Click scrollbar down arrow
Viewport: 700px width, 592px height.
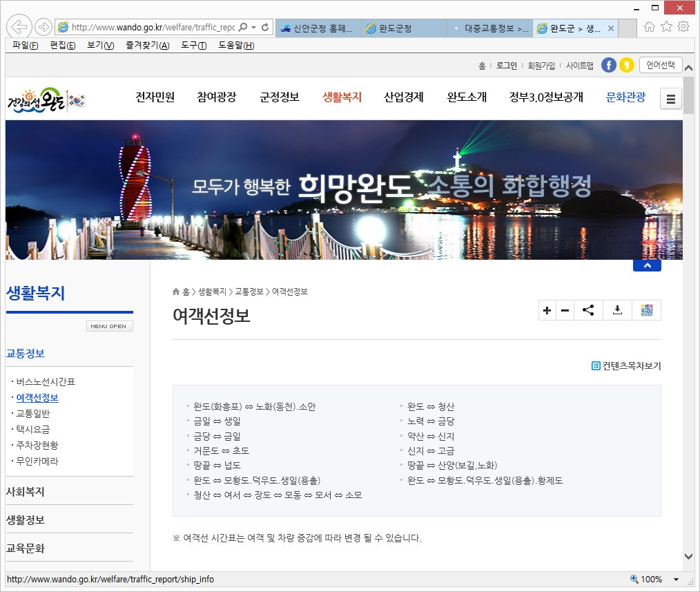click(688, 556)
